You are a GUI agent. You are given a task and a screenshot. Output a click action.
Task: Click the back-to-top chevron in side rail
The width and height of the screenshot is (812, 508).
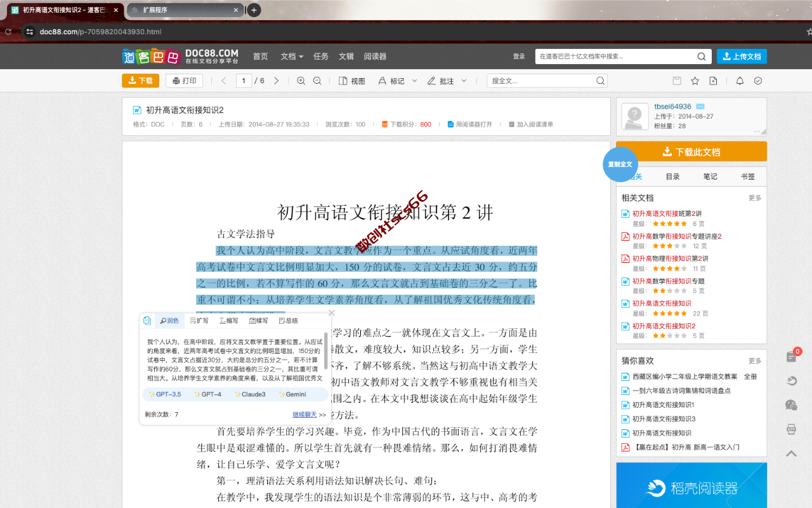[791, 453]
